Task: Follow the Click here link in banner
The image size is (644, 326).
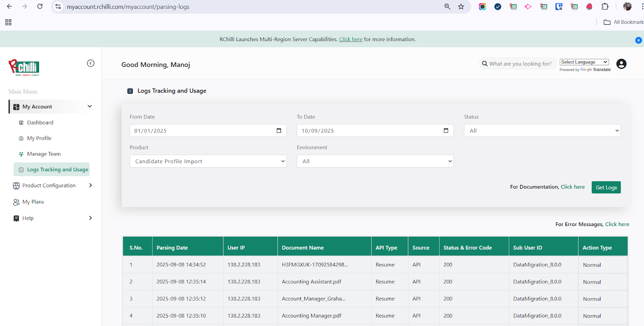Action: point(351,39)
